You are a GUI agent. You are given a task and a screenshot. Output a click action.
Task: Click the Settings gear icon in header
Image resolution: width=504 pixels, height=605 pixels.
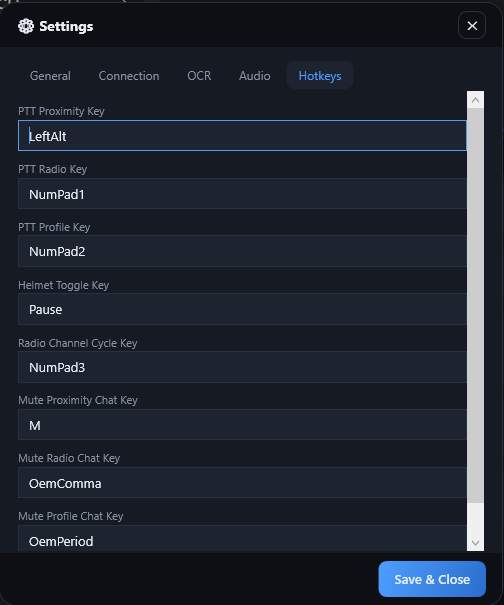[x=26, y=26]
